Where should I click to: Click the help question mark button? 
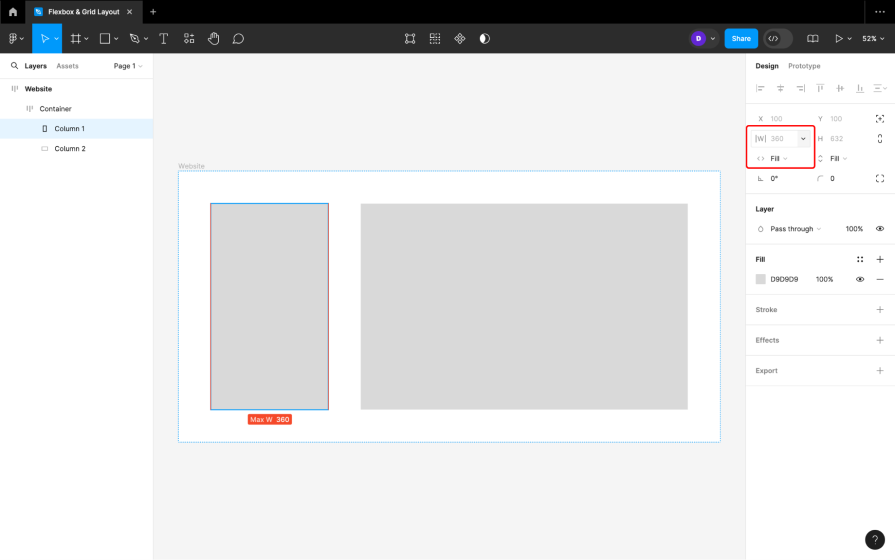pos(875,540)
